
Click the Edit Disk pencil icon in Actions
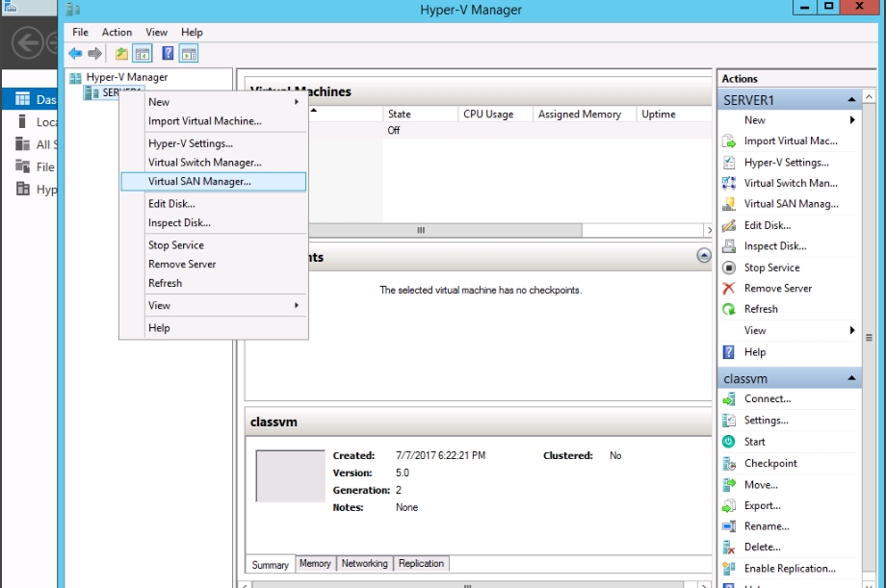(x=729, y=225)
